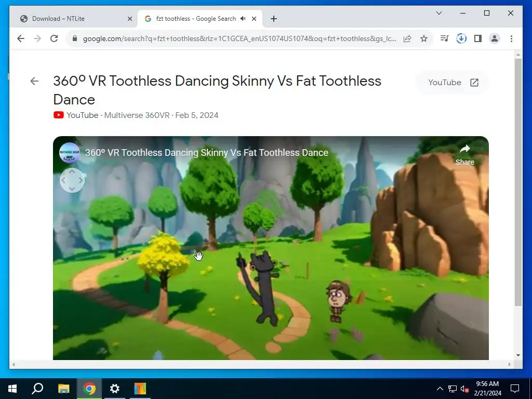This screenshot has width=532, height=399.
Task: Click the Multiverse 360VR channel avatar in the video
Action: [70, 153]
